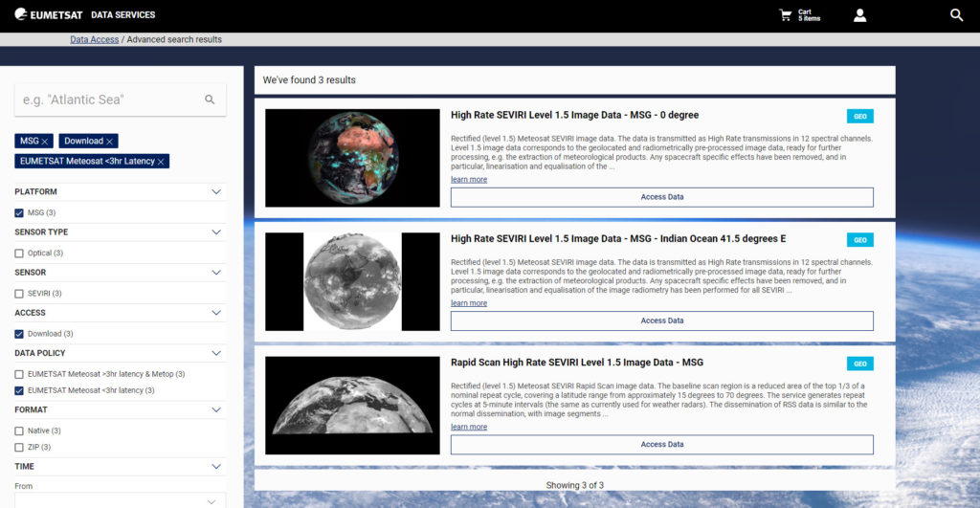
Task: Open the From time dropdown
Action: pos(120,500)
